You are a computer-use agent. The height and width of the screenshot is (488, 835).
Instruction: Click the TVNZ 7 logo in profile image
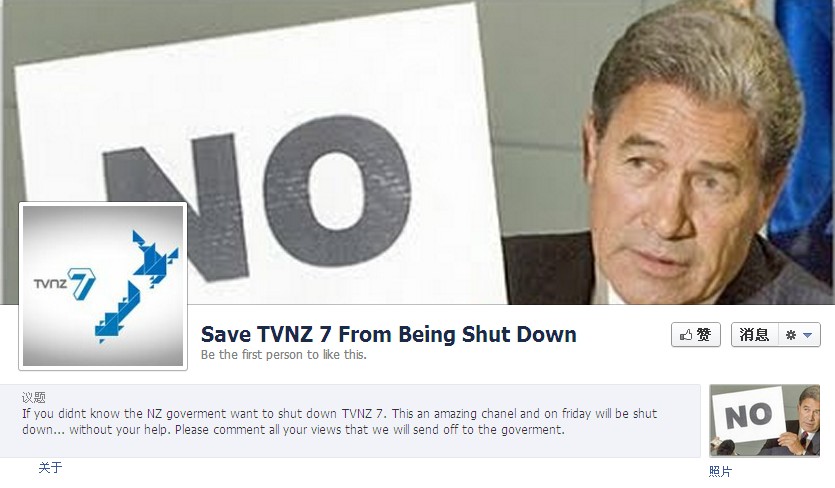click(x=64, y=283)
